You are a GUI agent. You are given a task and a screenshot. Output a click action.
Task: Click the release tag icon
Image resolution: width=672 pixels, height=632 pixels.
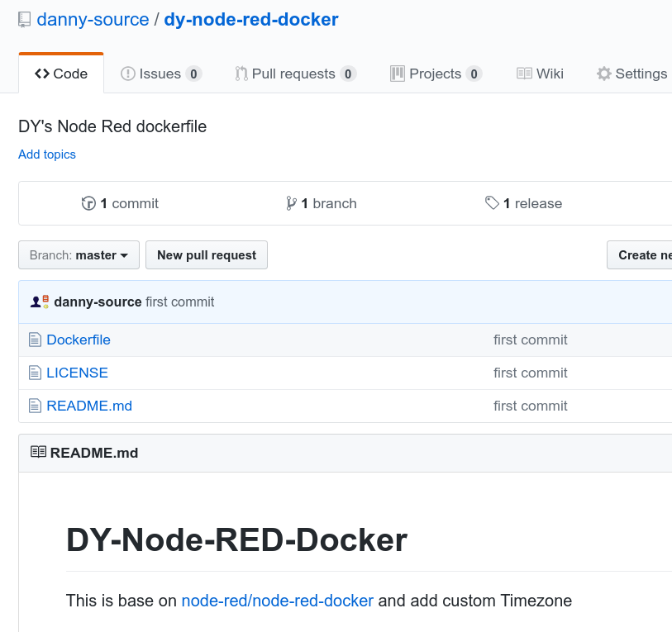click(x=492, y=203)
